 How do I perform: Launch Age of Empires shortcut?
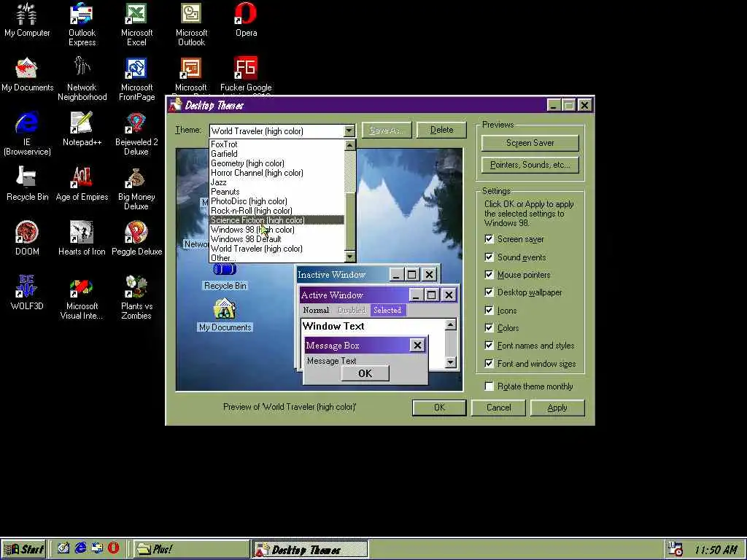pyautogui.click(x=82, y=184)
